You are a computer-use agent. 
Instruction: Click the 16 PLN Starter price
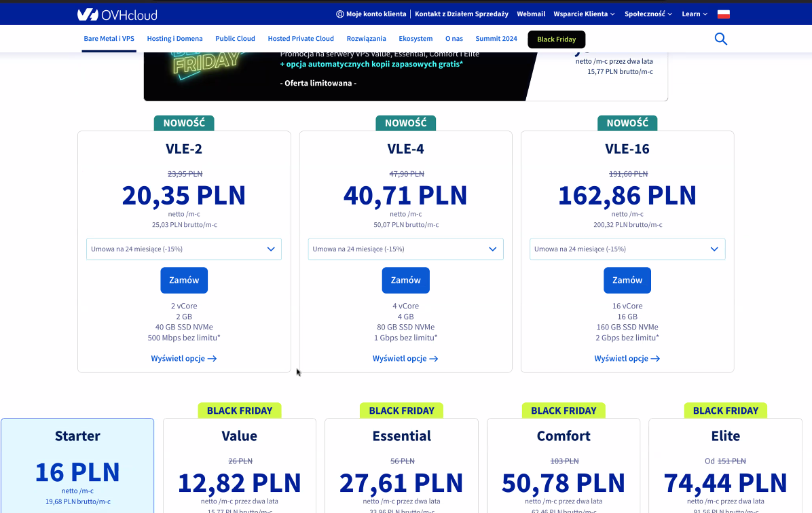click(x=77, y=472)
